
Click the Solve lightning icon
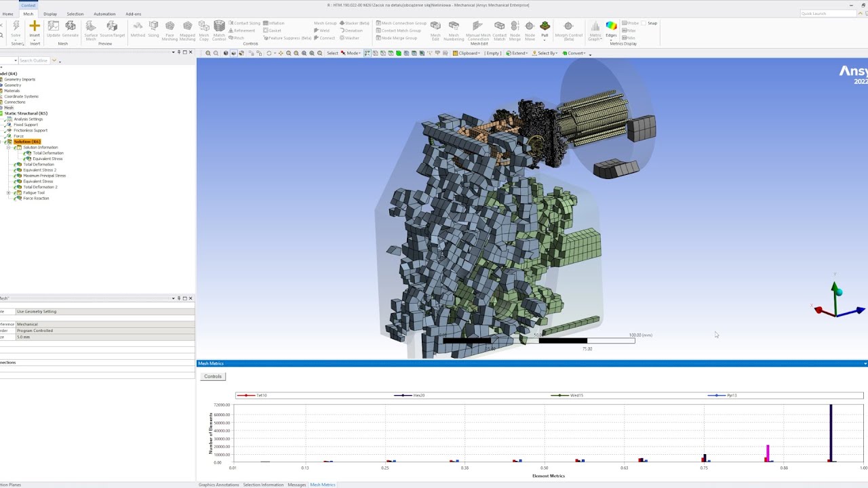coord(16,27)
